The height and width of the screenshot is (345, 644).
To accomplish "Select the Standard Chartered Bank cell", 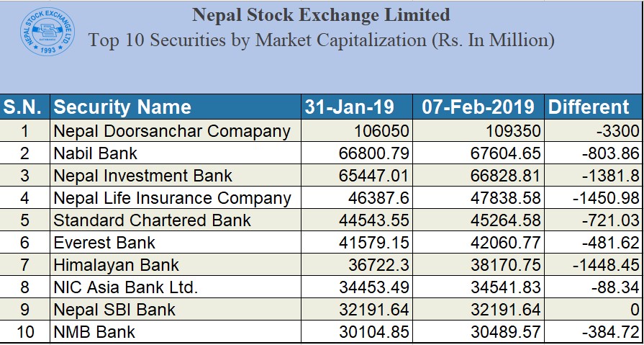I will 176,220.
